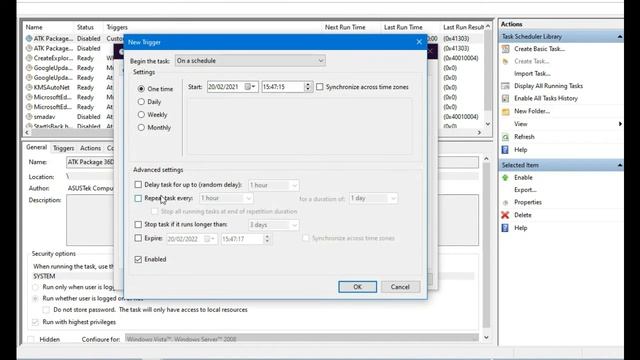Tick Stop task if it runs longer than
The height and width of the screenshot is (360, 640).
pyautogui.click(x=138, y=224)
